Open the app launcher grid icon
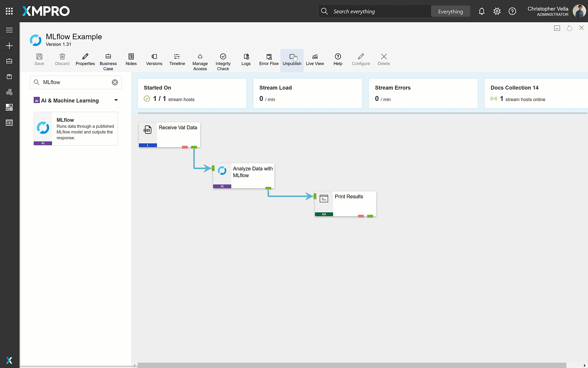This screenshot has width=588, height=368. 9,11
